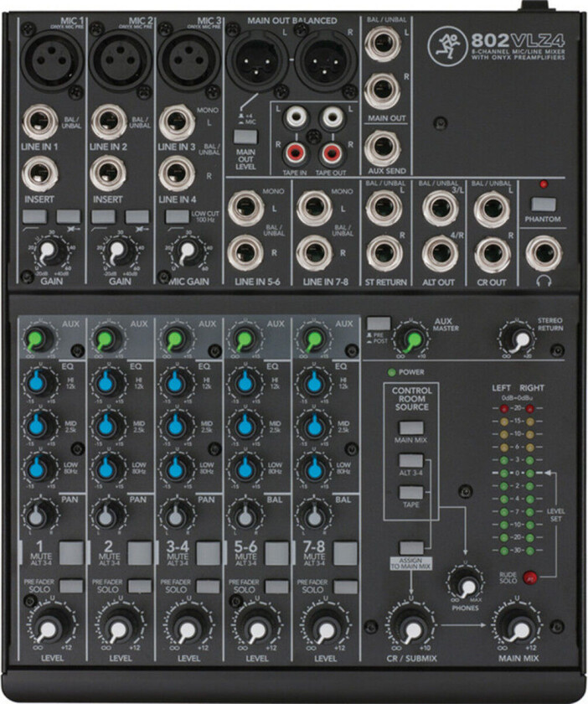Click the blue HI 12k EQ knob on channel 2
This screenshot has width=588, height=704.
pyautogui.click(x=107, y=383)
